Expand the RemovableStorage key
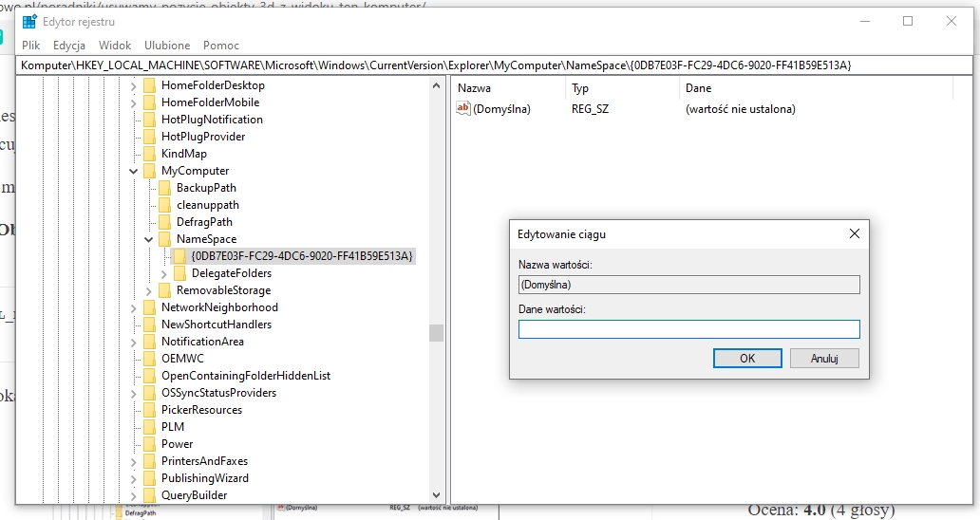 148,290
